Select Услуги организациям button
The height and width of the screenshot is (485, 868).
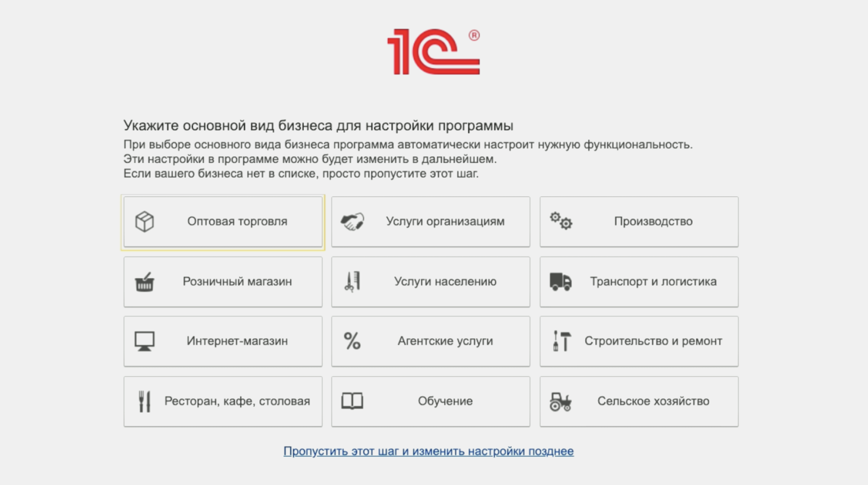pos(431,222)
